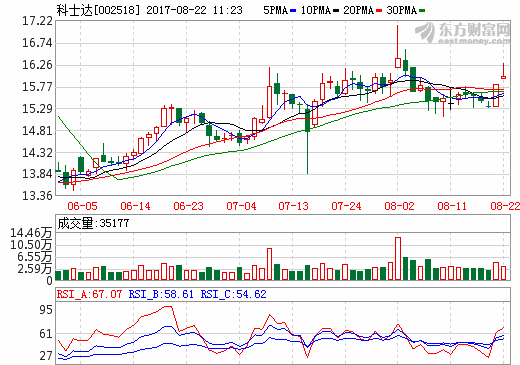Select the 06-05 date marker

[x=82, y=206]
